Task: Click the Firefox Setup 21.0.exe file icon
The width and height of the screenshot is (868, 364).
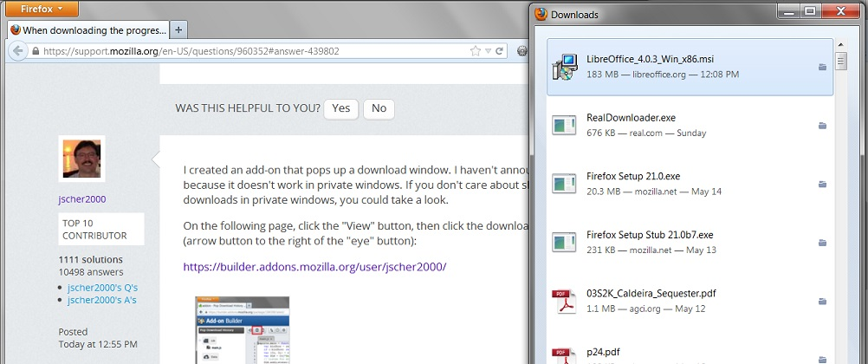Action: [x=565, y=184]
